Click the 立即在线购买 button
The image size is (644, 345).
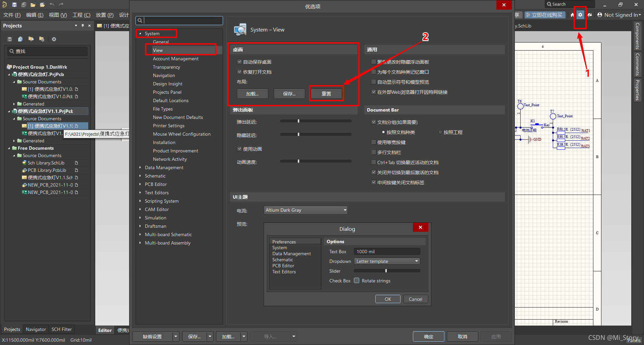pos(544,15)
